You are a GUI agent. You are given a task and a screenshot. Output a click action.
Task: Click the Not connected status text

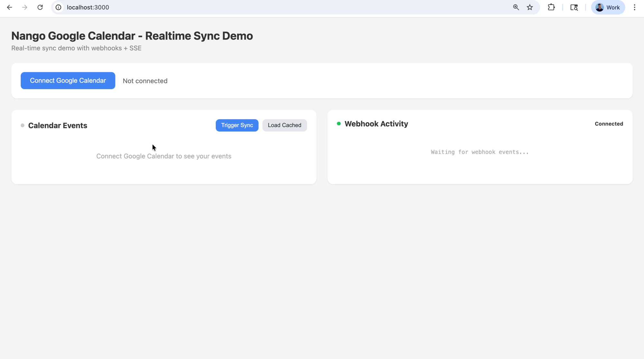coord(145,81)
